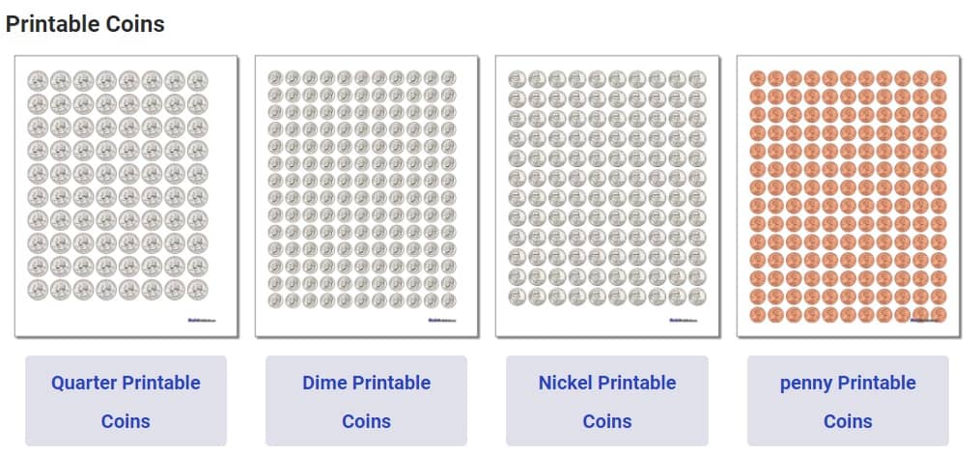Select the quarter coins worksheet thumbnail
The width and height of the screenshot is (980, 456).
pos(126,196)
